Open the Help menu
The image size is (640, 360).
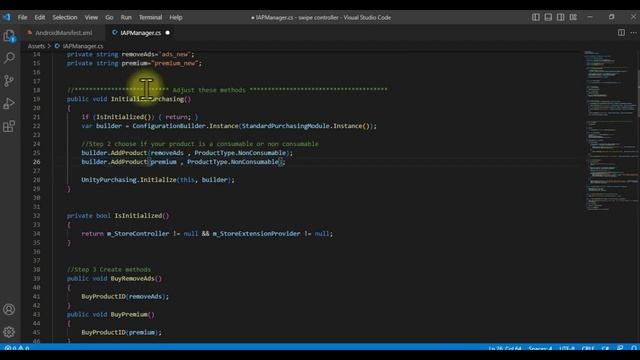(x=176, y=18)
